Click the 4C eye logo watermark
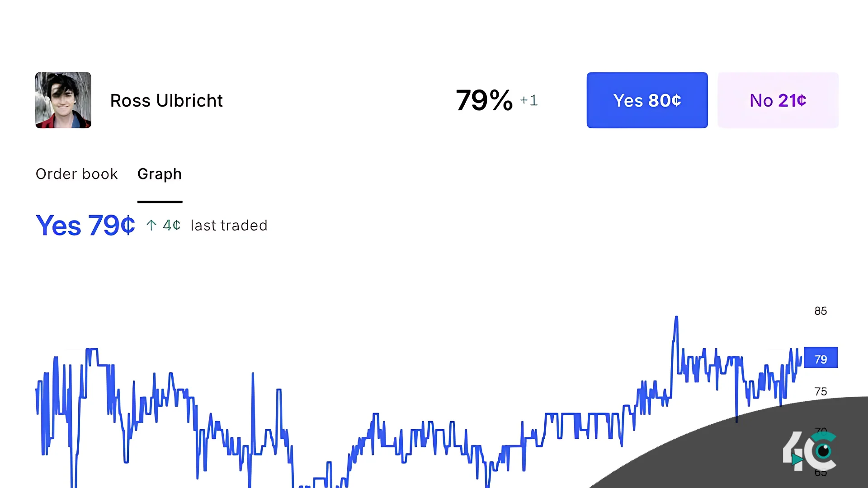Image resolution: width=868 pixels, height=488 pixels. tap(810, 451)
